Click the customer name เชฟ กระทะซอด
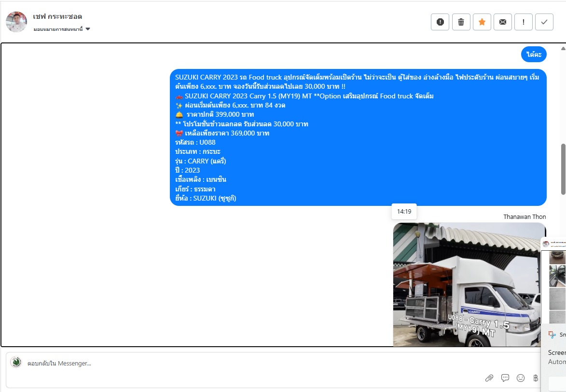Screen dimensions: 566x392 57,16
